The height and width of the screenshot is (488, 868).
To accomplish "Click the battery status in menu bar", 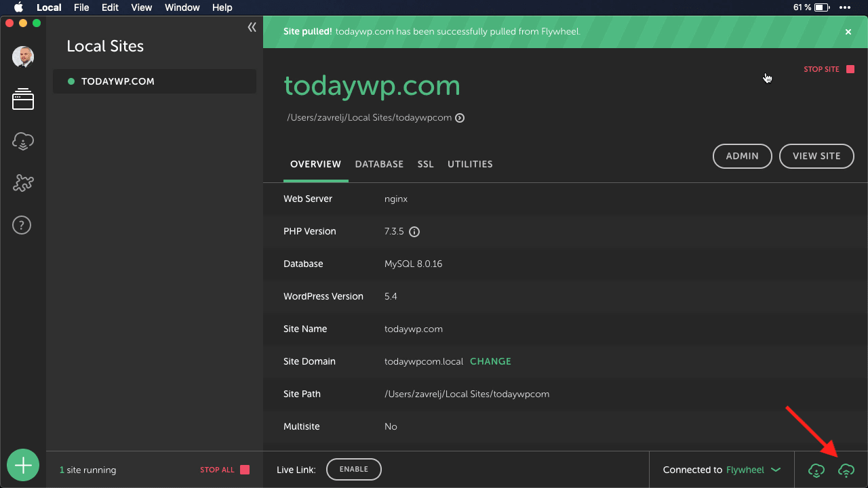I will point(812,7).
